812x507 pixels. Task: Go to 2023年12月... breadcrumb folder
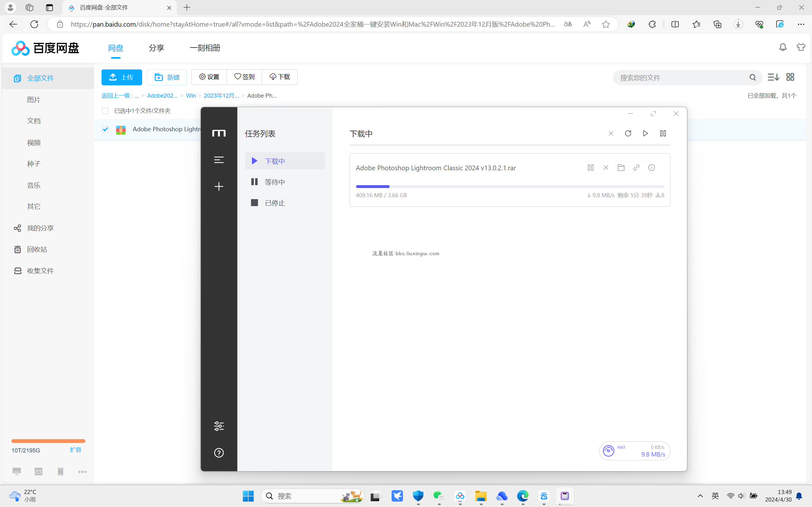(x=221, y=95)
